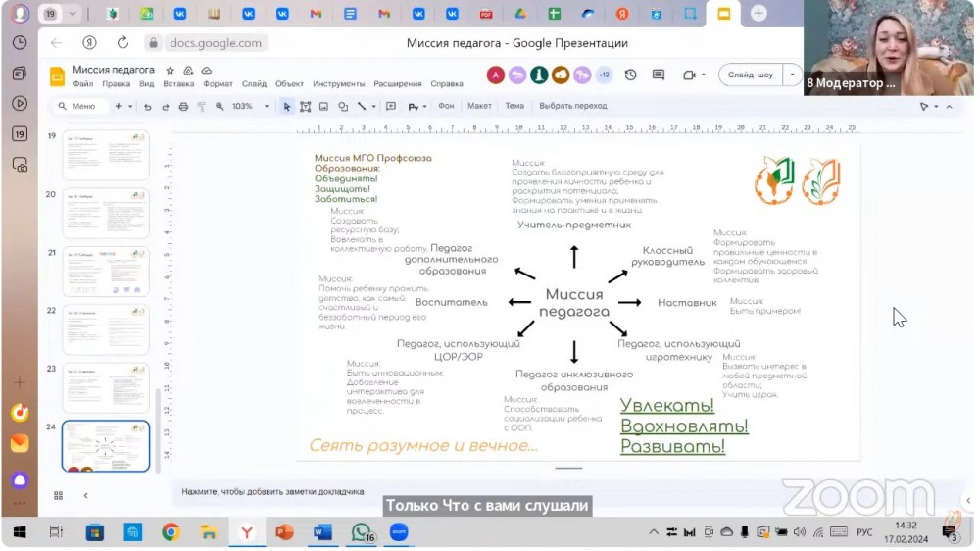
Task: Toggle grid view of slides
Action: (x=59, y=495)
